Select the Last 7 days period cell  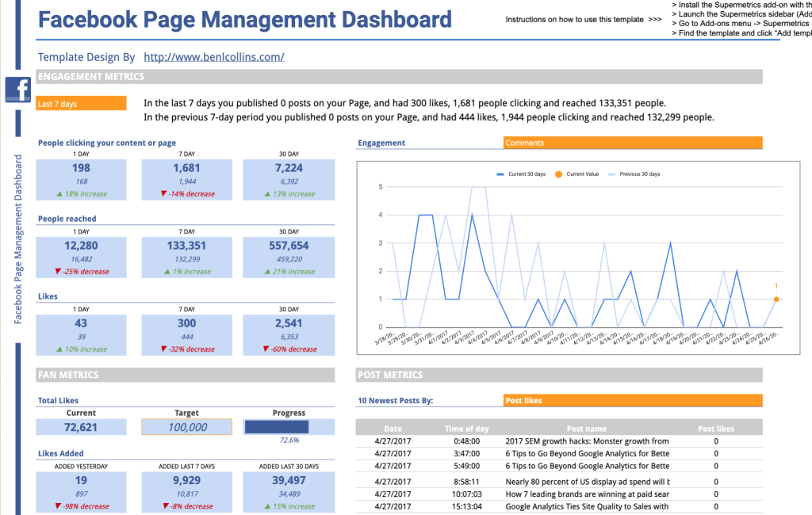pyautogui.click(x=81, y=104)
